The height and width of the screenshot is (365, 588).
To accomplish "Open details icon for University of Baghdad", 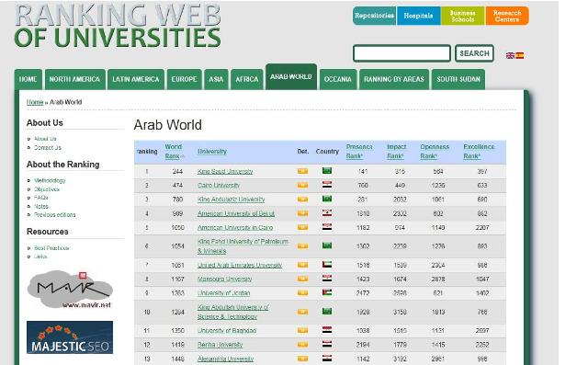I will point(302,330).
